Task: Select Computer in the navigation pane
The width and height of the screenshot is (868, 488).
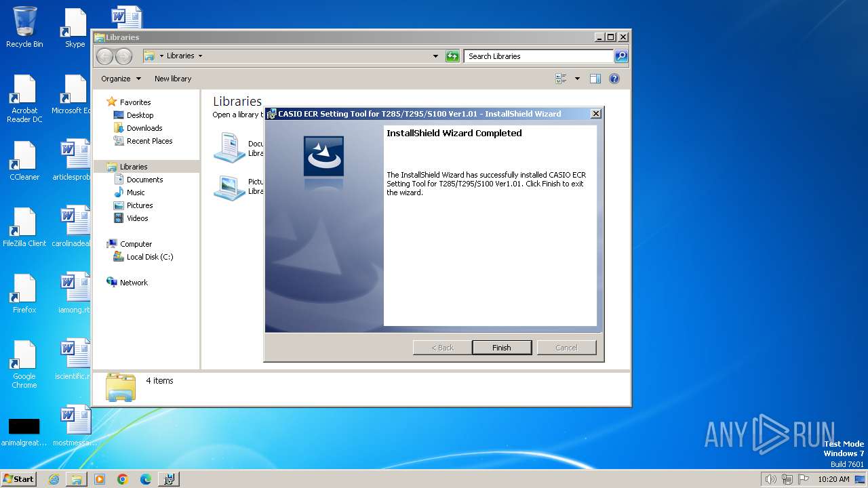Action: coord(136,244)
